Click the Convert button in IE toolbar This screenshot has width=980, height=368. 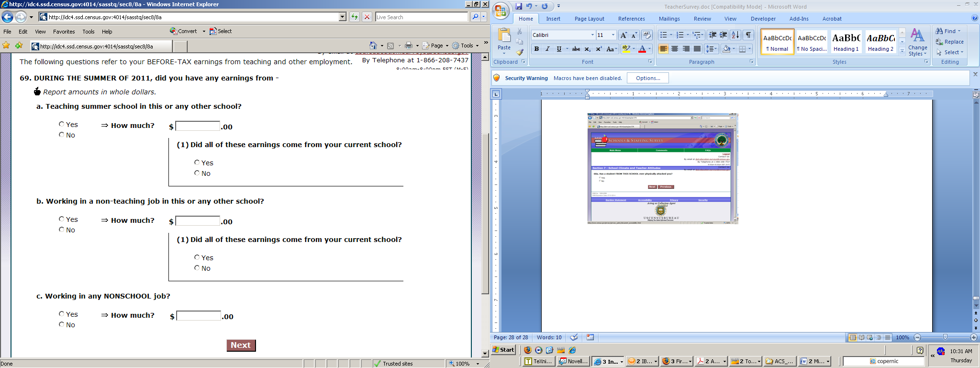click(x=183, y=31)
